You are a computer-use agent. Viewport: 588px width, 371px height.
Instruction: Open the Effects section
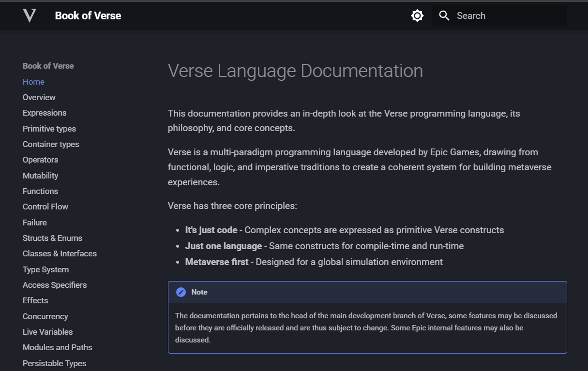(35, 300)
